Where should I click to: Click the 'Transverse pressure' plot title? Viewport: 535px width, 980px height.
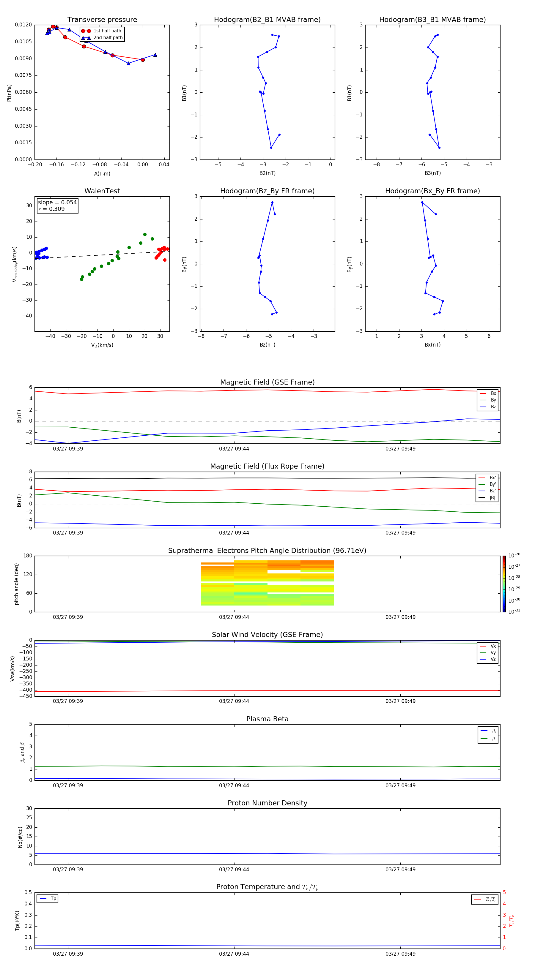pos(102,20)
